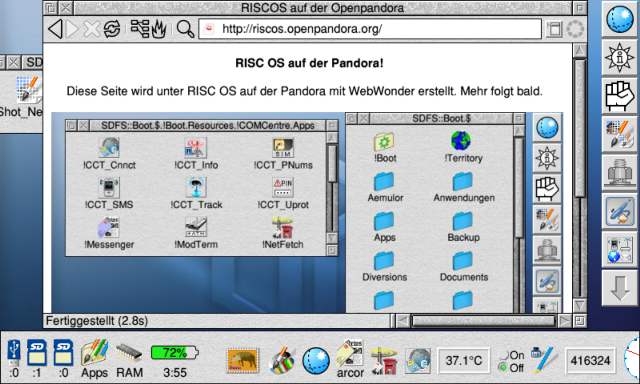This screenshot has width=640, height=384.
Task: Click the 37.1°C temperature display
Action: [x=464, y=361]
